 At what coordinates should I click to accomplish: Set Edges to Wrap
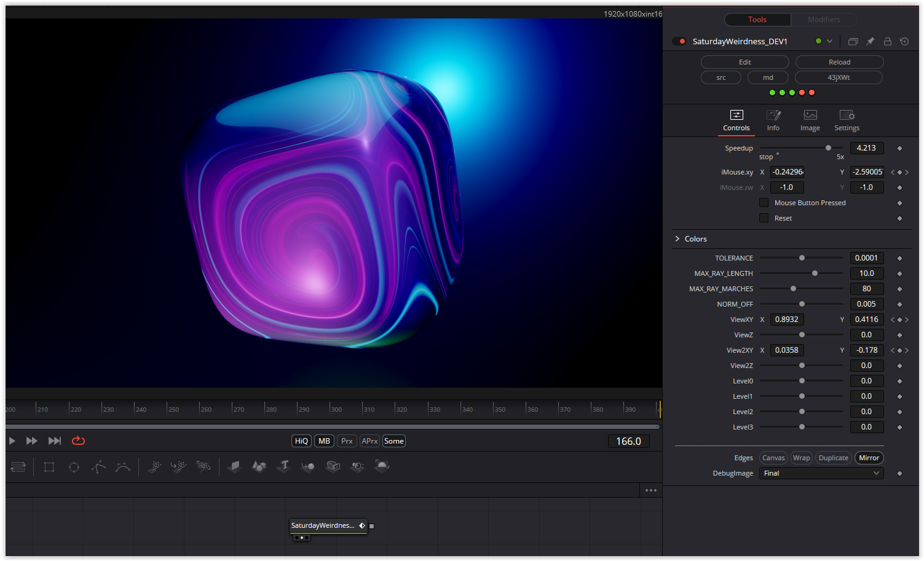tap(801, 458)
